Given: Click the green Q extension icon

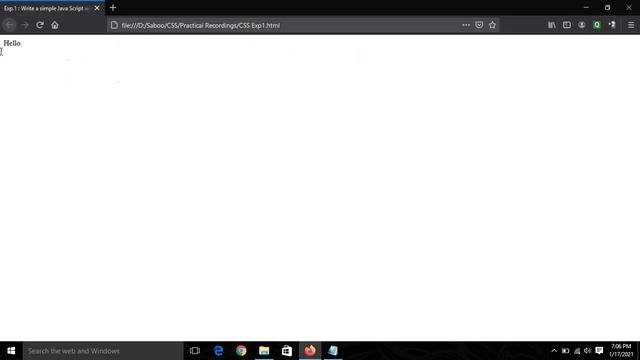Looking at the screenshot, I should click(597, 25).
